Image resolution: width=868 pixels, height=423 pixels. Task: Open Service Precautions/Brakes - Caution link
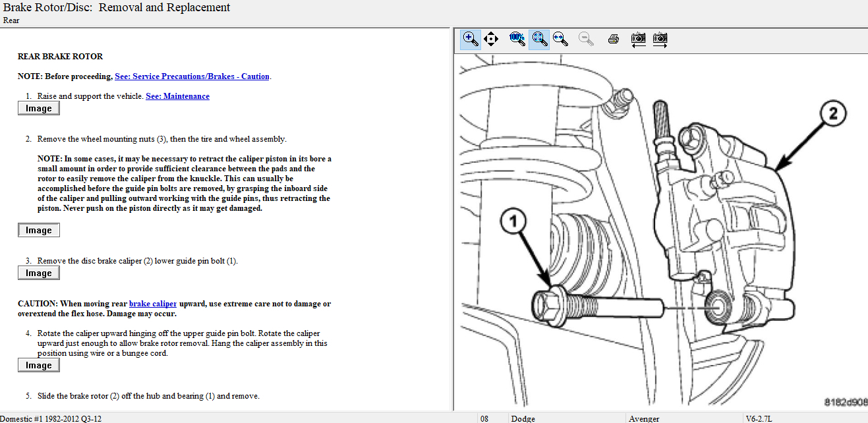192,76
